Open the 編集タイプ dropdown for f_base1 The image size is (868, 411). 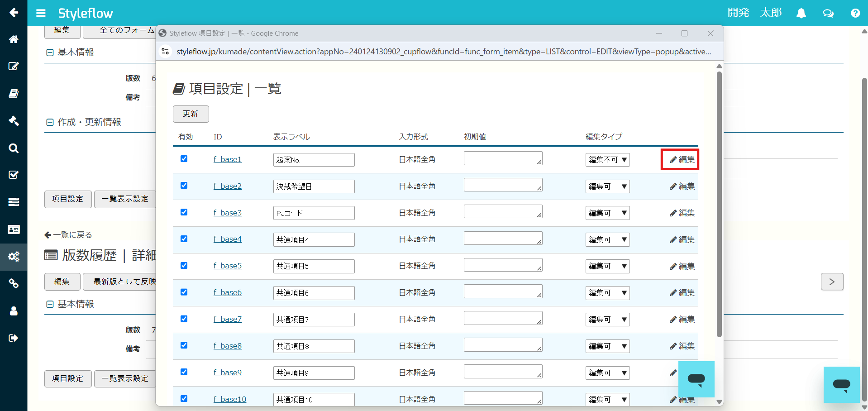click(607, 159)
